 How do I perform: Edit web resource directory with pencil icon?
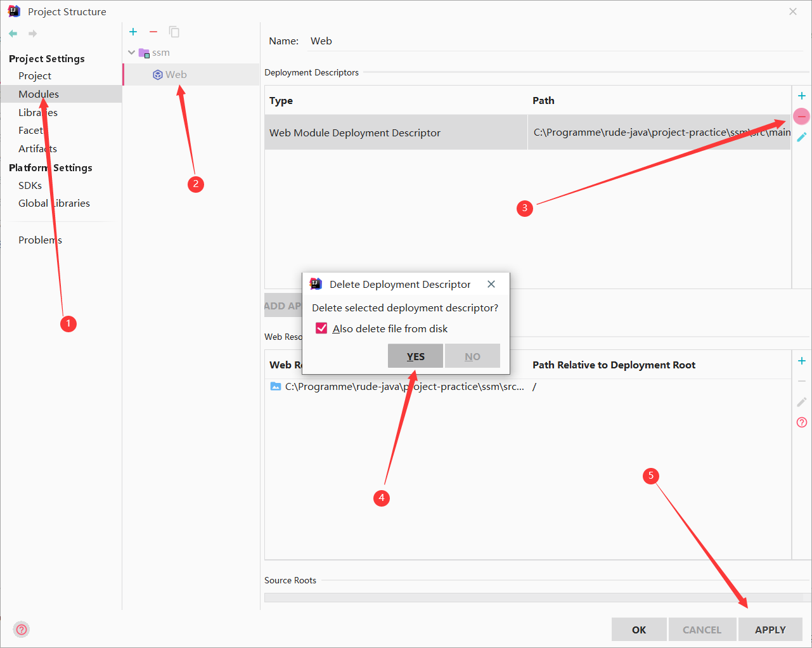click(802, 402)
